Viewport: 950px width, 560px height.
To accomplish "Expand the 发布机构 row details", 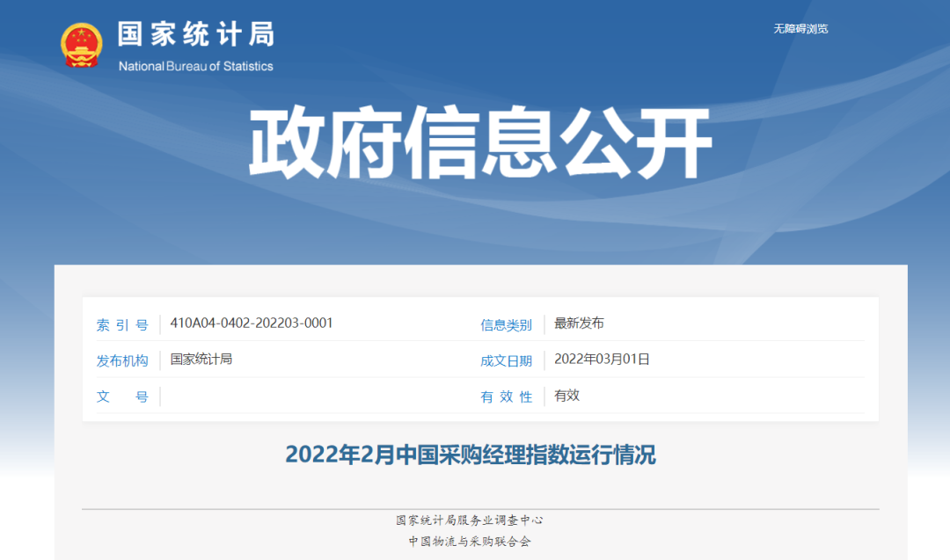I will [123, 360].
